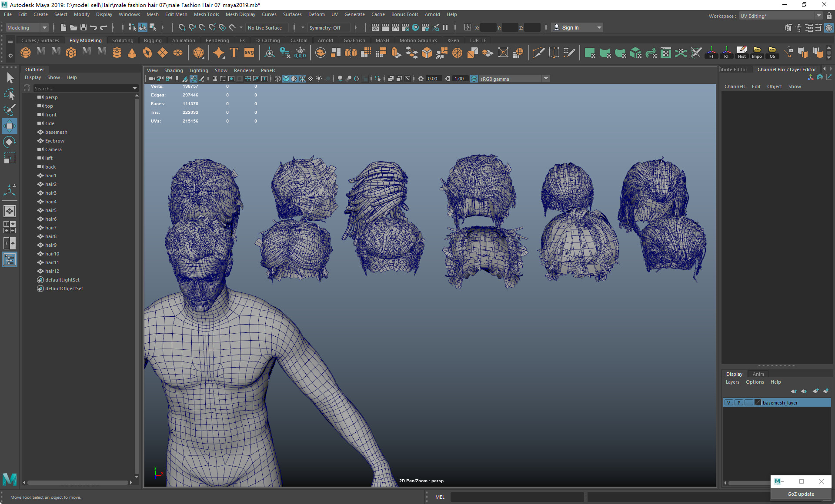This screenshot has height=504, width=835.
Task: Open the viewport Shading menu
Action: click(174, 70)
